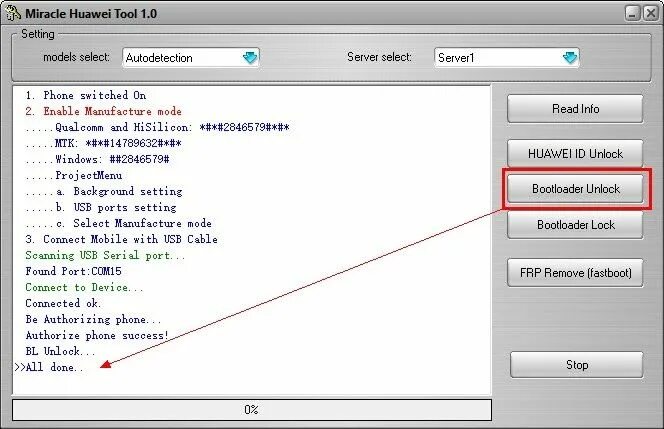This screenshot has height=429, width=664.
Task: Click the 'Server select:' label
Action: (379, 57)
